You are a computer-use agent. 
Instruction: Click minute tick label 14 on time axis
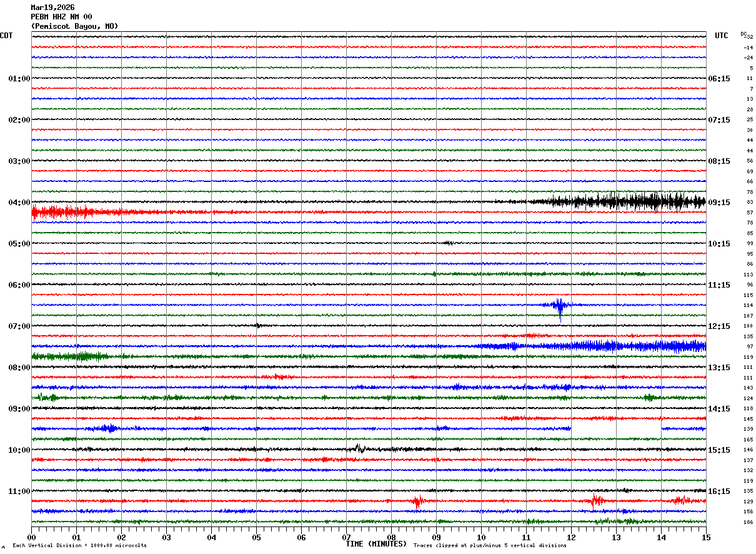click(x=661, y=537)
